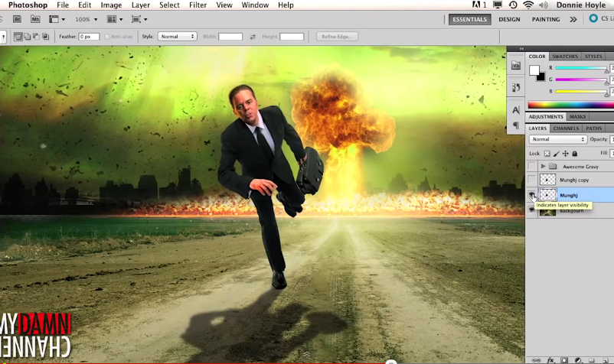Image resolution: width=614 pixels, height=364 pixels.
Task: Click the display mirroring menu bar icon
Action: coord(498,5)
